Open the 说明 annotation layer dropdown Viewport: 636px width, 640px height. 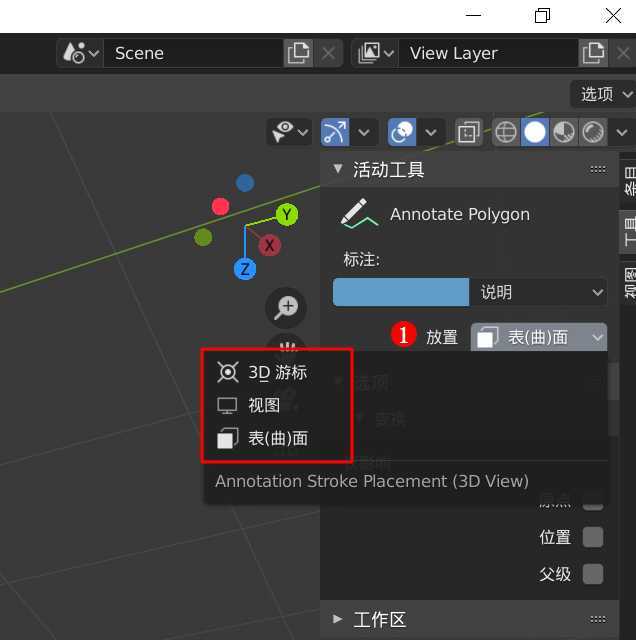tap(538, 292)
